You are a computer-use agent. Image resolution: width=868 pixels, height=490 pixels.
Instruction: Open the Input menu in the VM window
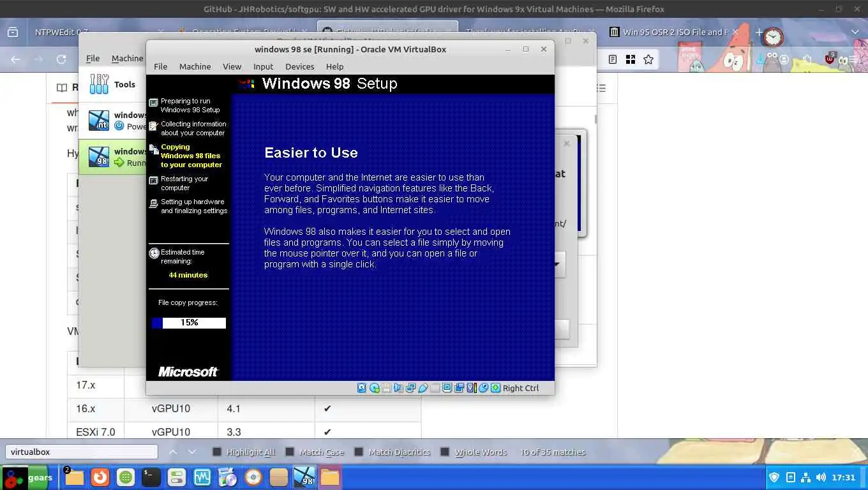[263, 66]
